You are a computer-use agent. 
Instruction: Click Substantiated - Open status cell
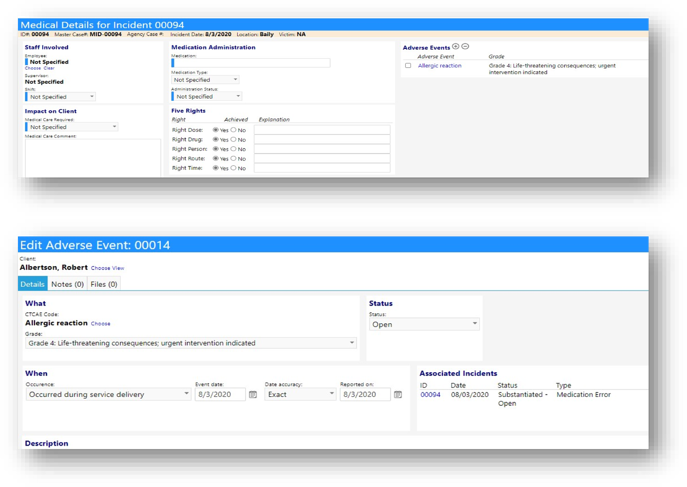click(x=522, y=399)
